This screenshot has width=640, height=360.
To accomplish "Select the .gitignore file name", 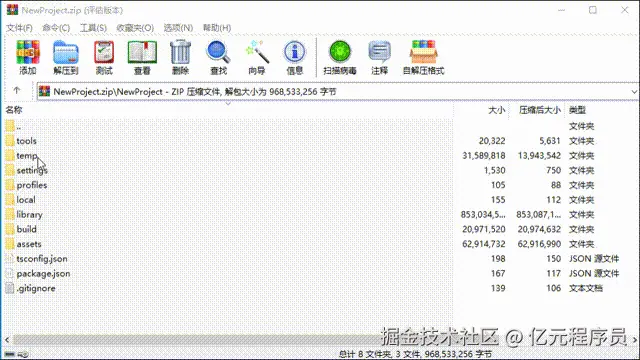I will tap(36, 288).
